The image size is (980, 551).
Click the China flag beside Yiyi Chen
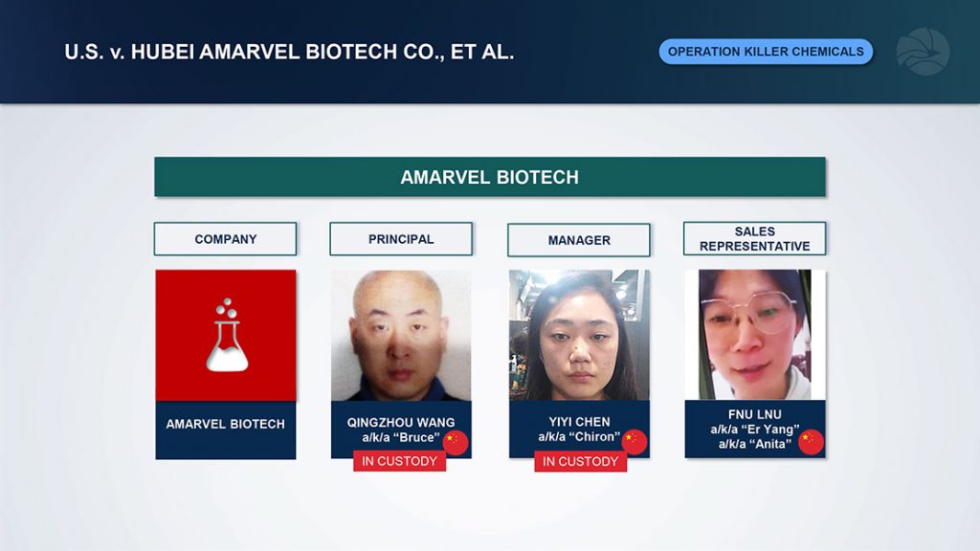coord(635,442)
